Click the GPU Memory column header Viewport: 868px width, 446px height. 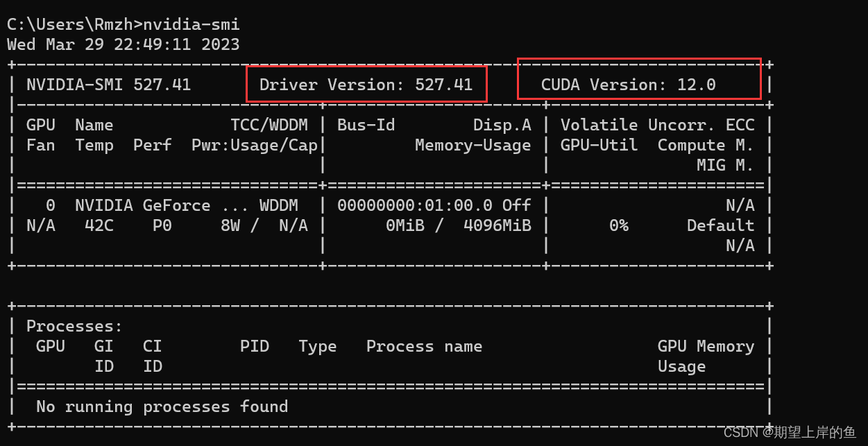tap(706, 346)
